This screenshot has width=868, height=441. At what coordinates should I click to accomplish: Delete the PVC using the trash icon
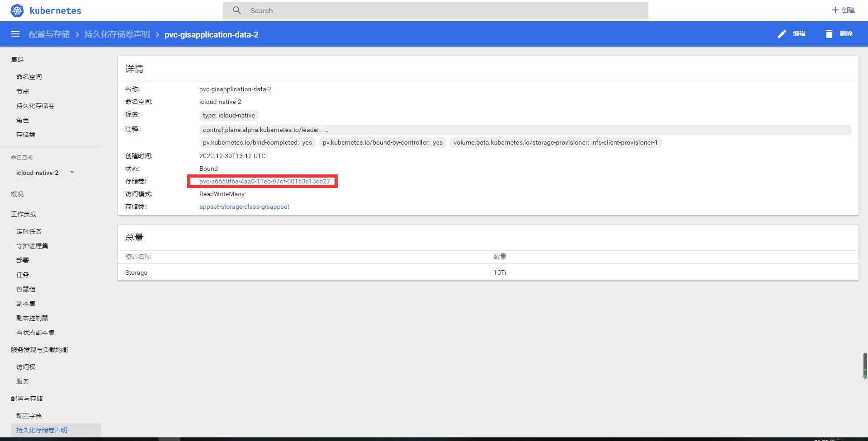pyautogui.click(x=829, y=33)
